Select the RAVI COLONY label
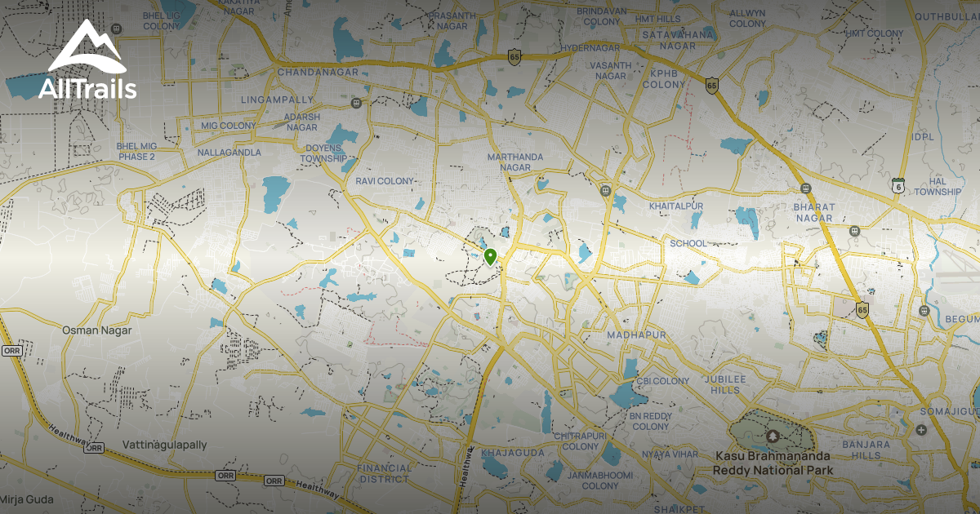The height and width of the screenshot is (514, 980). click(x=385, y=181)
